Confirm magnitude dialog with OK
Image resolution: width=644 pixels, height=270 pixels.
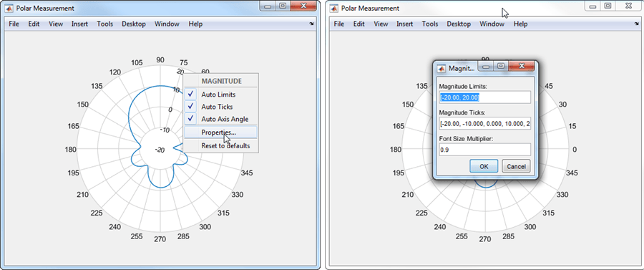(484, 166)
